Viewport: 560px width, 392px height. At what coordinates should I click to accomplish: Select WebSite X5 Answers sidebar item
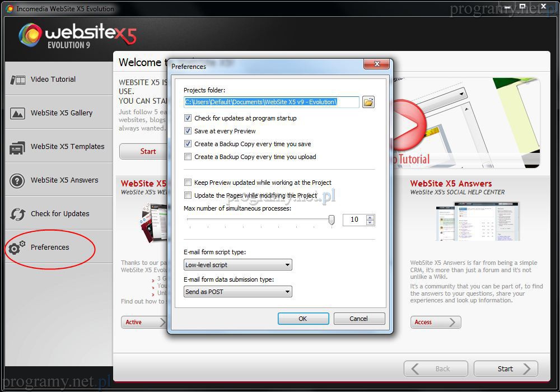[64, 180]
